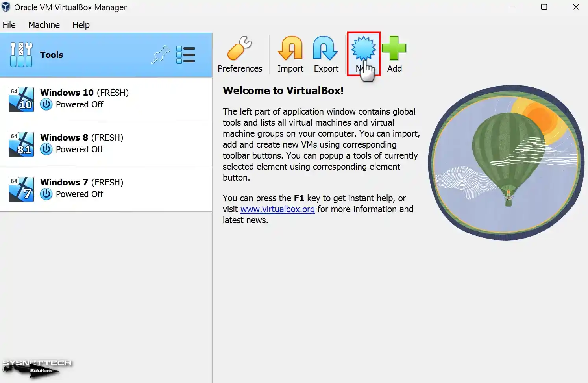Pin the Tools pane with pushpin icon
Viewport: 588px width, 383px height.
click(x=160, y=55)
